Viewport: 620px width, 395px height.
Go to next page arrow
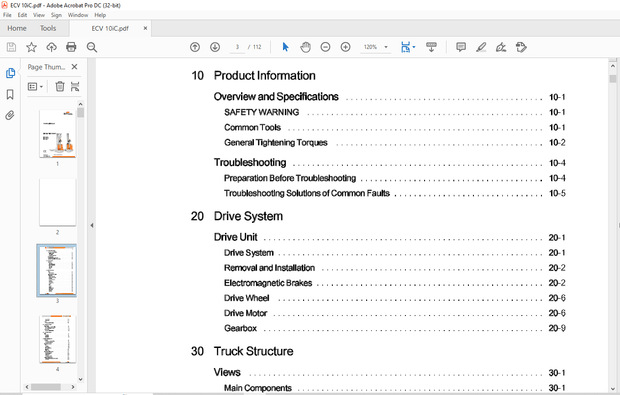pyautogui.click(x=215, y=47)
